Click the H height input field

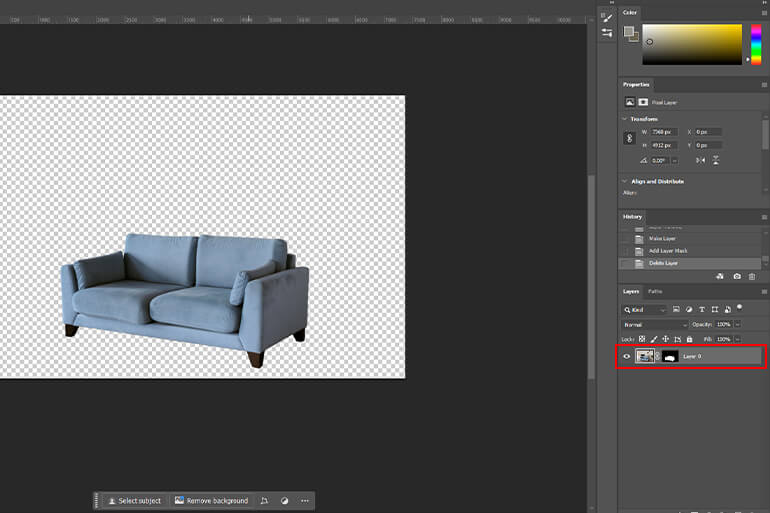664,145
